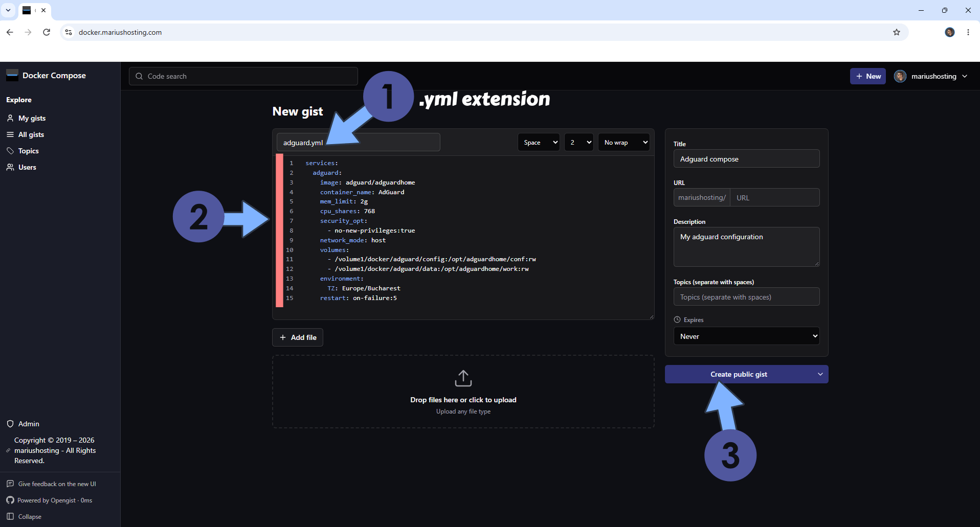Screen dimensions: 980x527
Task: Go back with browser back arrow
Action: [10, 32]
